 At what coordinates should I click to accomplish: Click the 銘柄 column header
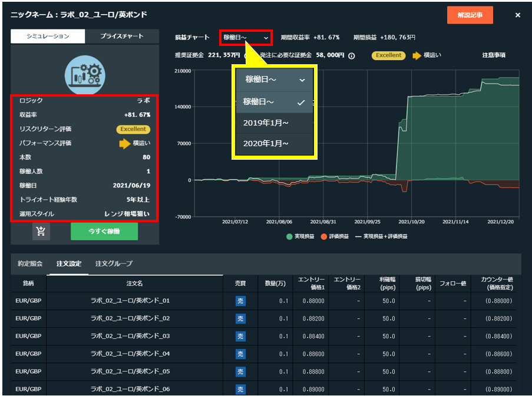(28, 283)
